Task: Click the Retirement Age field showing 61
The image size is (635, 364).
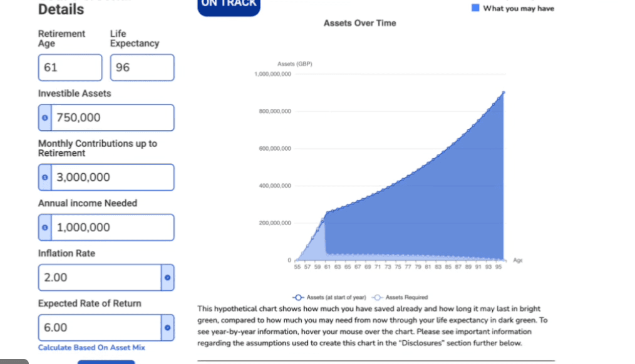Action: [x=70, y=68]
